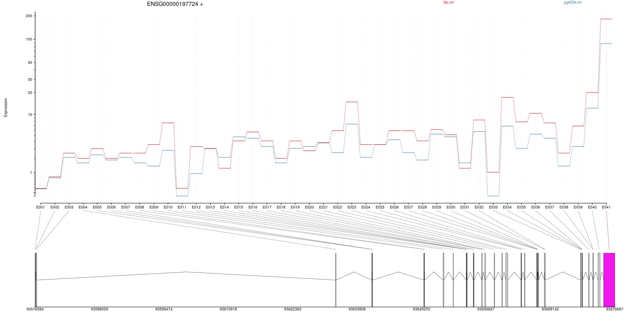
Task: Click genomic coordinate 93668142
Action: (550, 309)
